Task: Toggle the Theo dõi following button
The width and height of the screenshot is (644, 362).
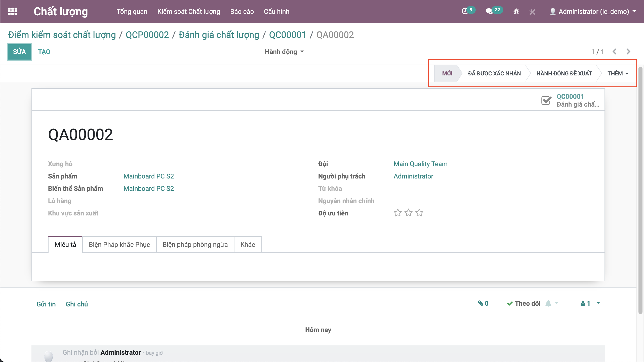Action: [x=524, y=303]
